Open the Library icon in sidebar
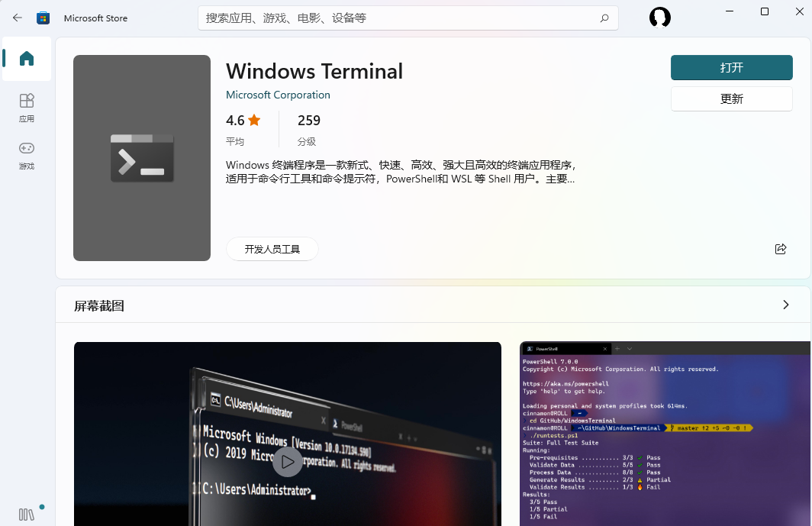The image size is (812, 526). click(x=27, y=515)
